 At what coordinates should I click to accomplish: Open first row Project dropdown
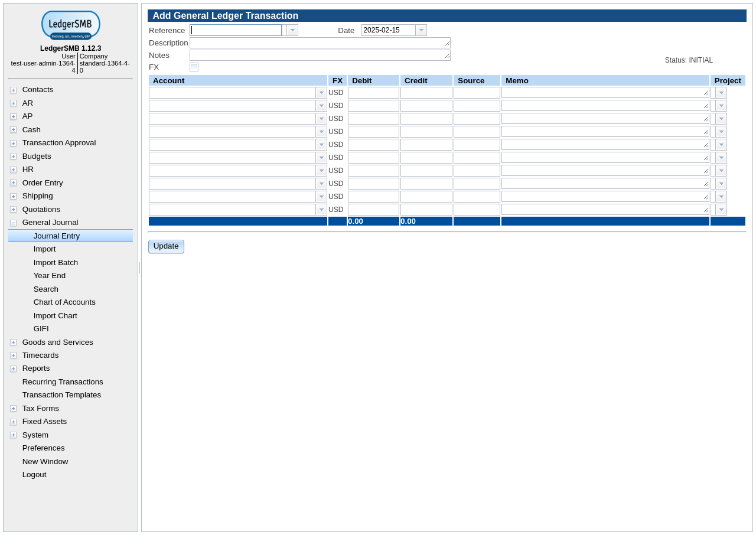(x=721, y=93)
